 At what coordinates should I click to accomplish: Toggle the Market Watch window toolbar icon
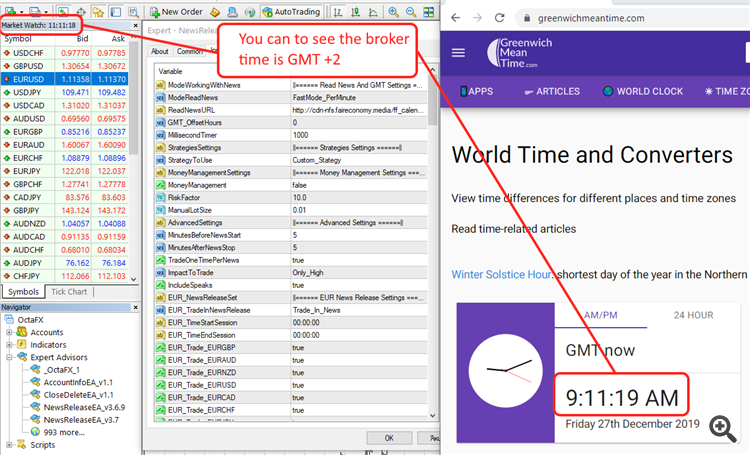tap(63, 11)
